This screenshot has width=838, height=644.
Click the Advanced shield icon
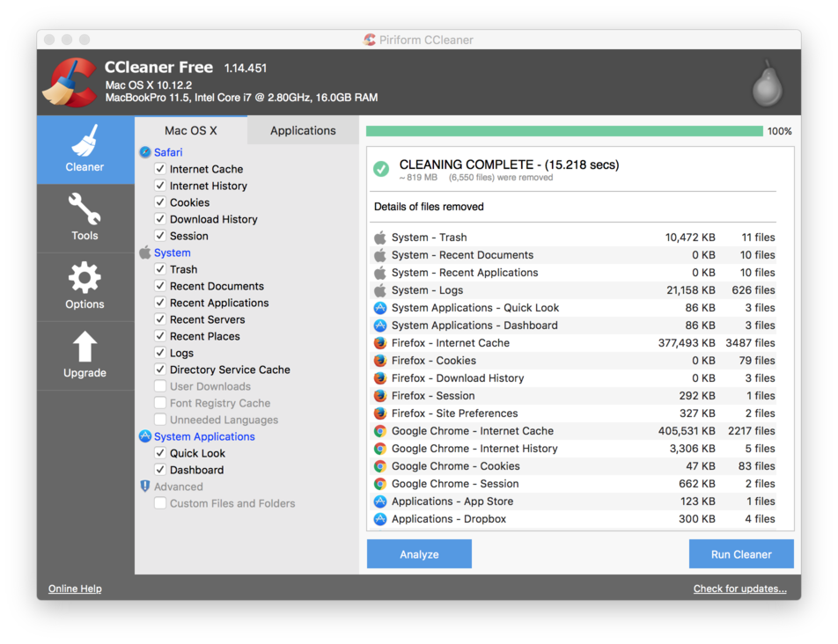[145, 486]
